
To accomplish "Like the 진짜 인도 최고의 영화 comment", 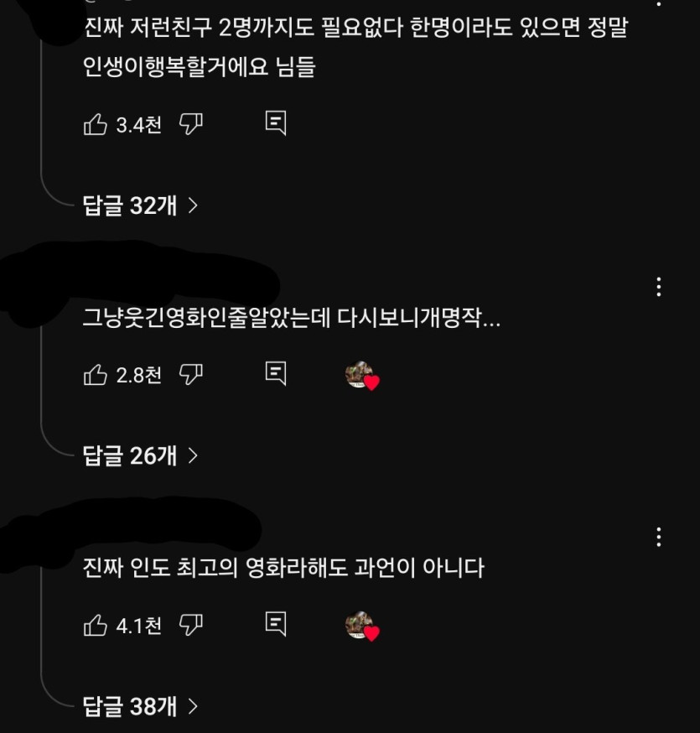I will point(96,625).
